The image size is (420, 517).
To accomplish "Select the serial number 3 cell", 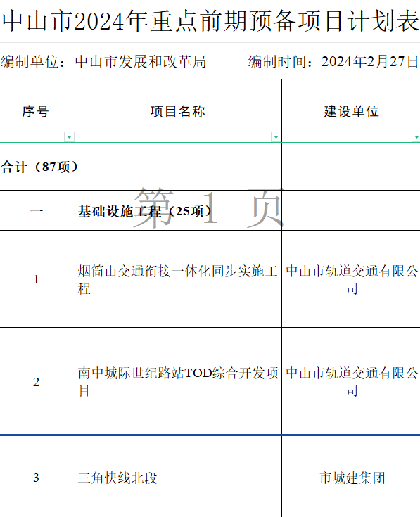I will (37, 477).
